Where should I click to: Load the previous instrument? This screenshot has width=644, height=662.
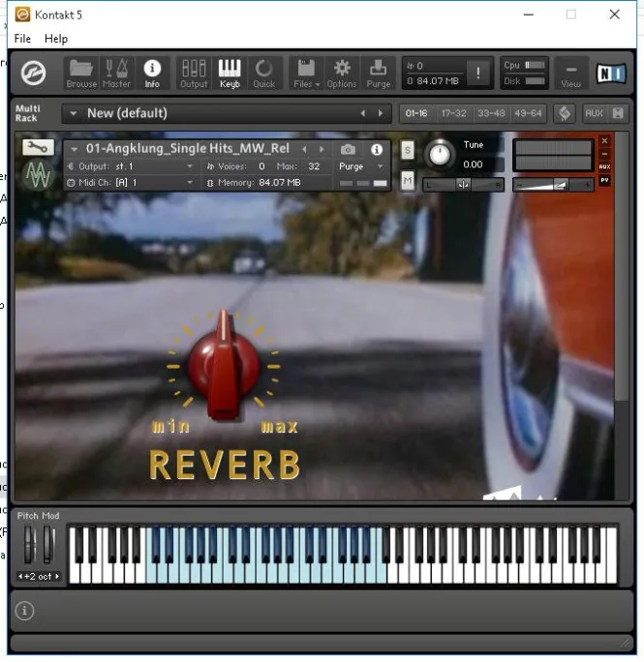pos(304,149)
